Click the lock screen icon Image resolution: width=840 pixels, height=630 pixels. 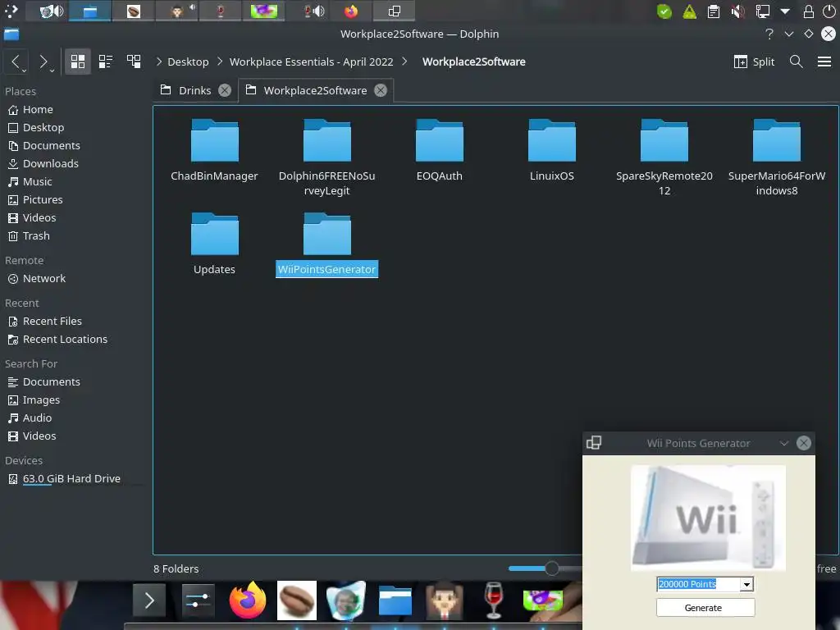808,11
